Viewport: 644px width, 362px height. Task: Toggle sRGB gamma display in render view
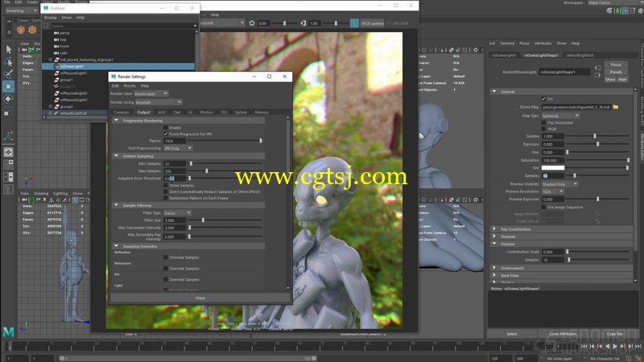(x=354, y=23)
